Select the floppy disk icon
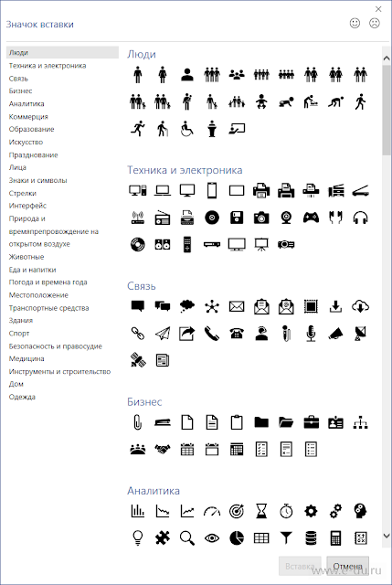392x585 pixels. tap(237, 218)
